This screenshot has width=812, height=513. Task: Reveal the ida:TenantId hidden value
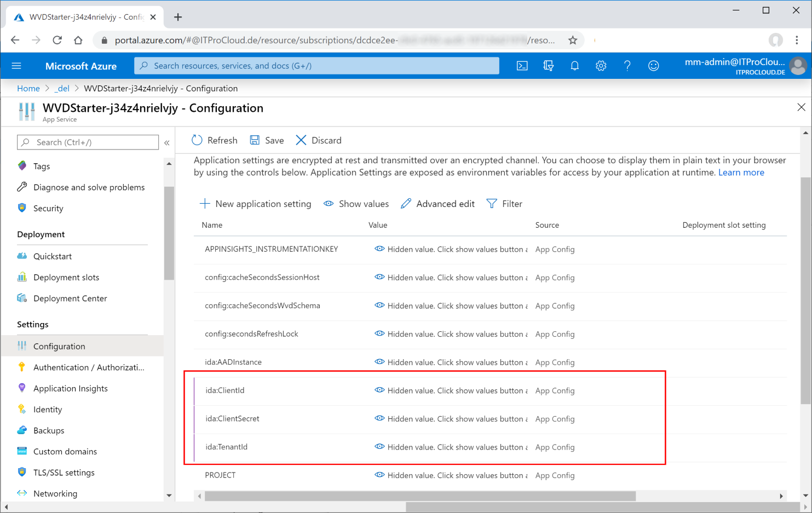click(x=379, y=447)
